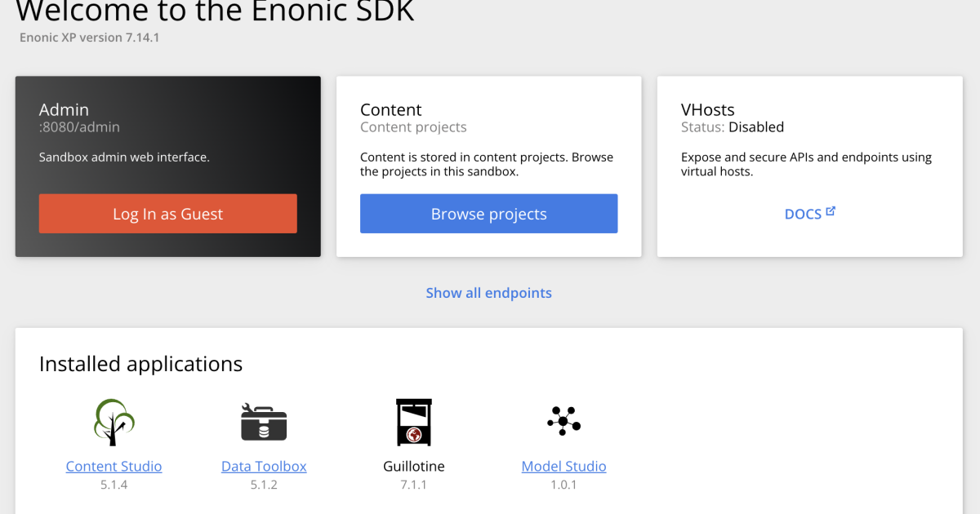Open Content Studio via its tree icon
980x514 pixels.
point(114,421)
